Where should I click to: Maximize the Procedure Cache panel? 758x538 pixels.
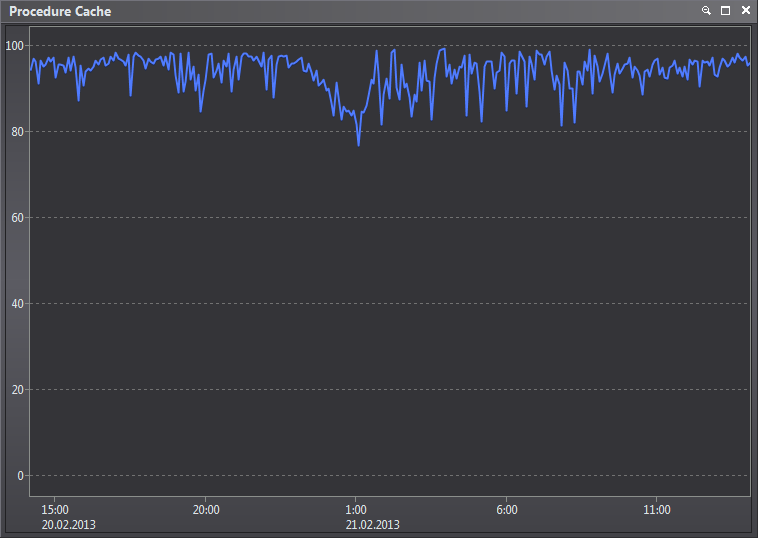pos(726,10)
